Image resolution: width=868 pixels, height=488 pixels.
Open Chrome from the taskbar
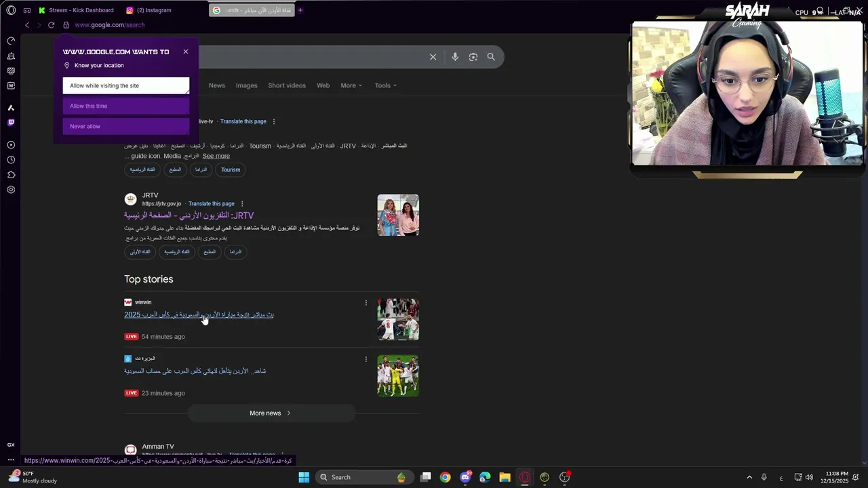click(445, 477)
